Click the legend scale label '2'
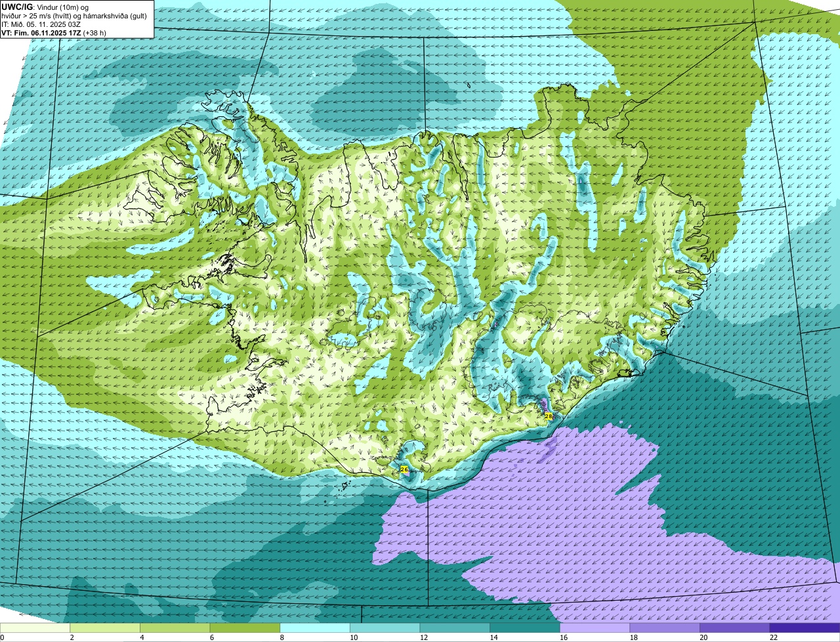 tap(72, 637)
